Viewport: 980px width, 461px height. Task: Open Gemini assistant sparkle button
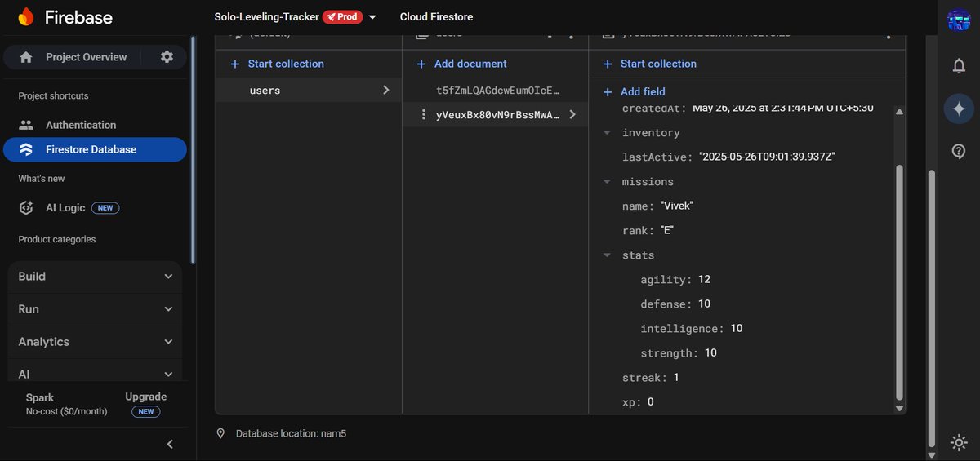point(959,109)
